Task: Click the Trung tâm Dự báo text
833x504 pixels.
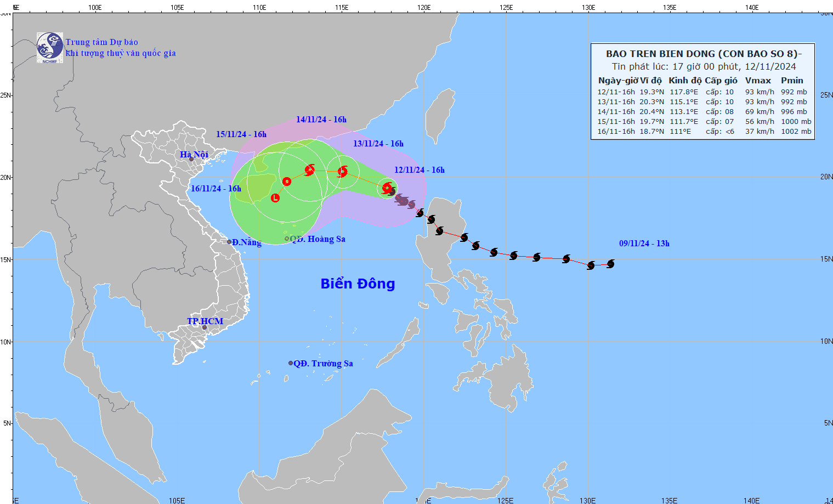Action: tap(102, 42)
